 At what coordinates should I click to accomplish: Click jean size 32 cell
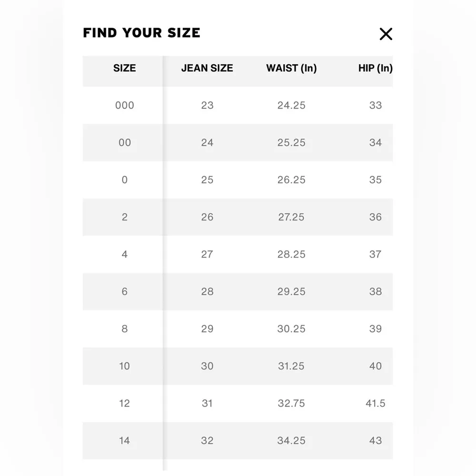coord(207,440)
